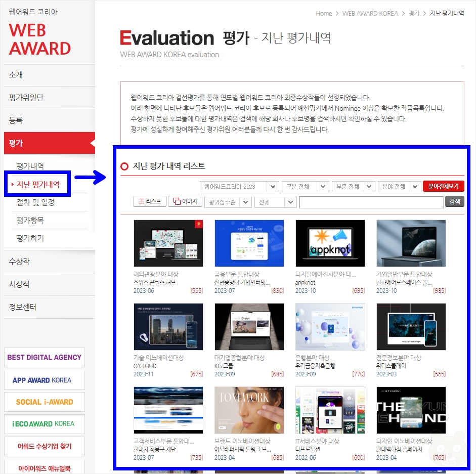Click the 현대차 정몽구 재단 title text

pos(154,449)
